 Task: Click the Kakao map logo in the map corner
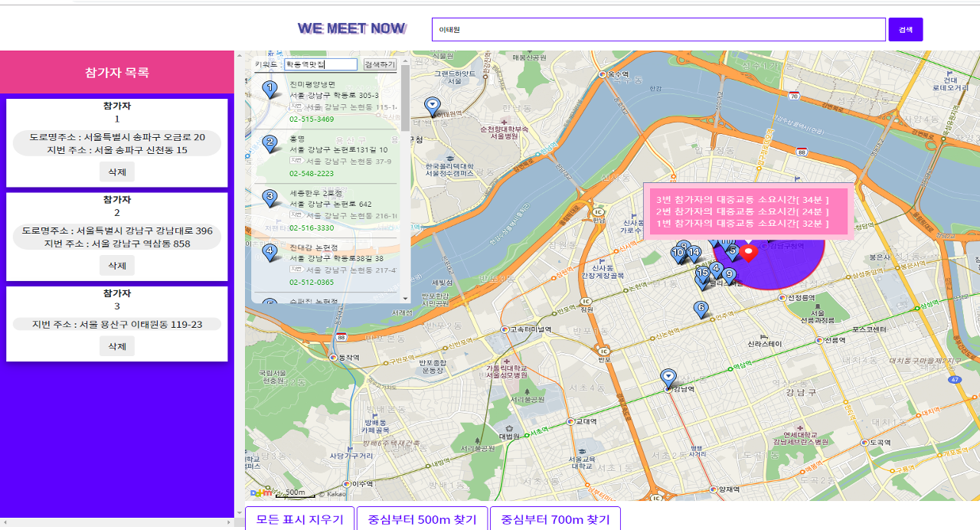pos(261,492)
